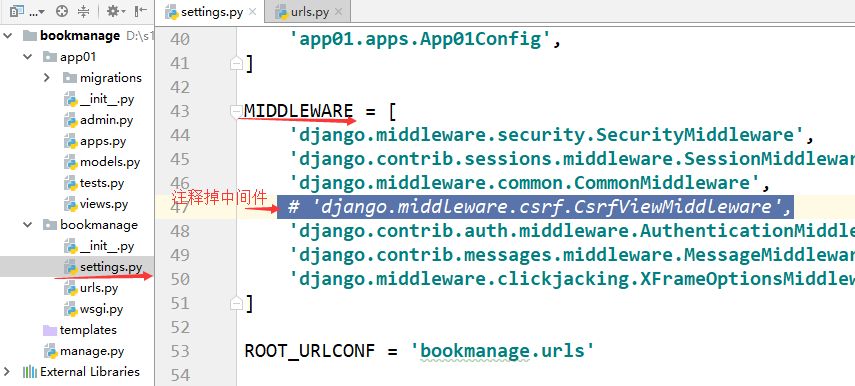855x386 pixels.
Task: Click the Collapse All icon in project toolbar
Action: [83, 10]
